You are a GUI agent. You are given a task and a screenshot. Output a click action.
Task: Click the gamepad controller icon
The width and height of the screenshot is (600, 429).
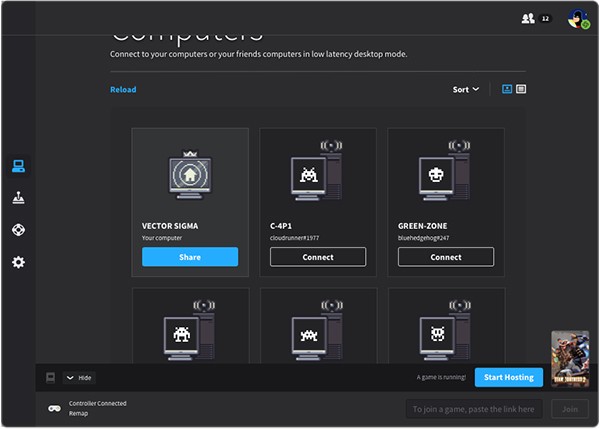(x=53, y=408)
